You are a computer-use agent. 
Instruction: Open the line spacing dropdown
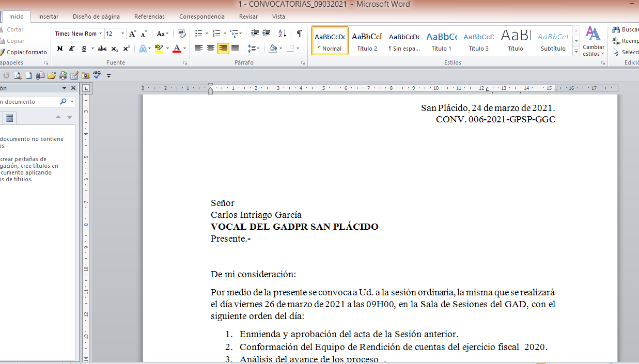(x=253, y=49)
